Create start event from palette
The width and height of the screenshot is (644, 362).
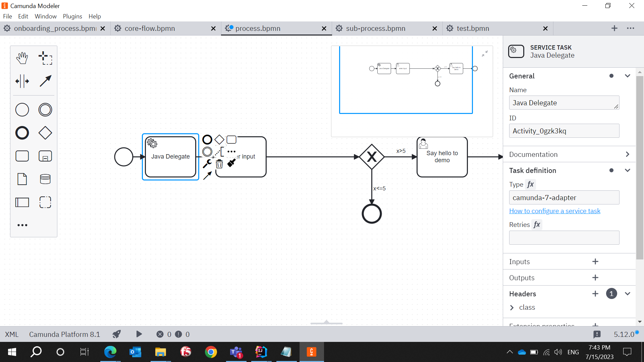(22, 110)
